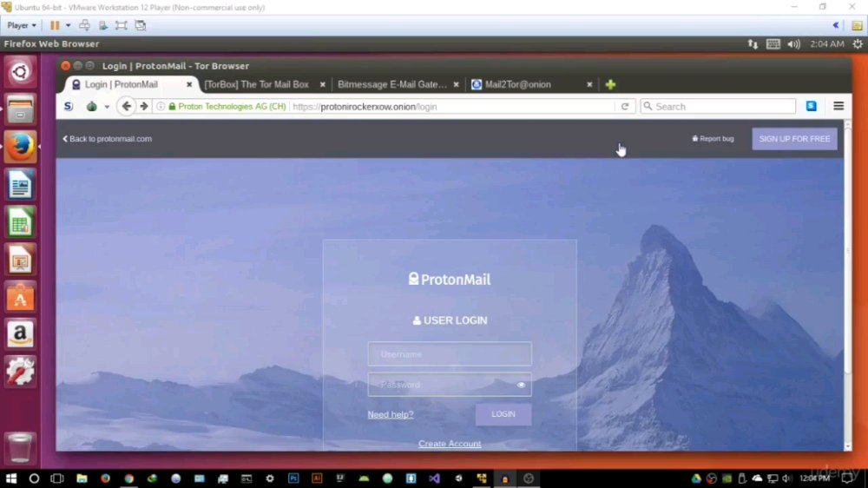This screenshot has height=488, width=868.
Task: Toggle password visibility eye icon
Action: (x=521, y=385)
